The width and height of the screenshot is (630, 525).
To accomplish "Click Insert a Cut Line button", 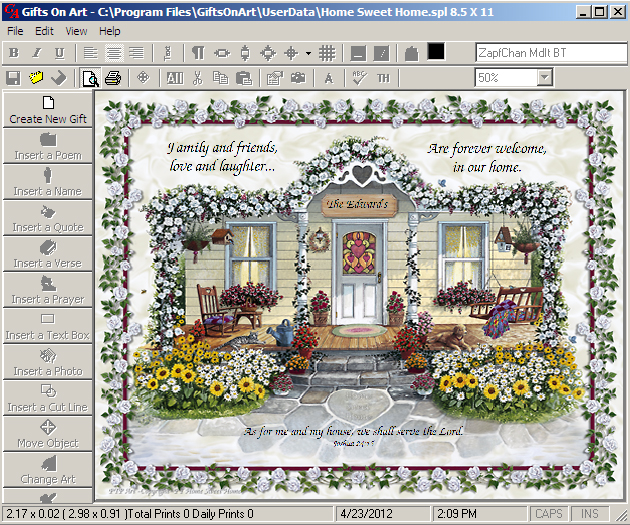I will click(48, 398).
